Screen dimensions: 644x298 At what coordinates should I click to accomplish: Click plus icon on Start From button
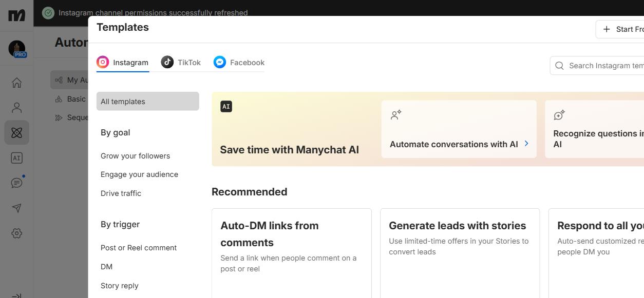pos(607,29)
